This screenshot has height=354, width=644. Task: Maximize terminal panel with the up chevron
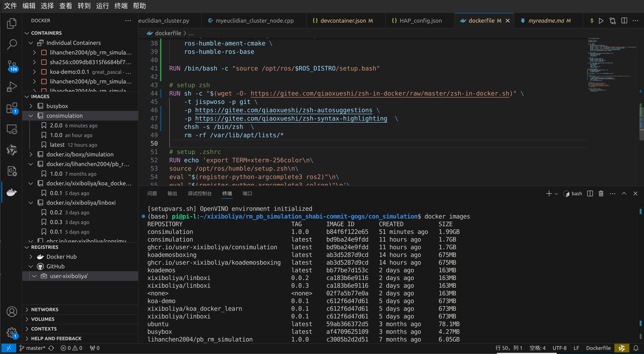[624, 193]
